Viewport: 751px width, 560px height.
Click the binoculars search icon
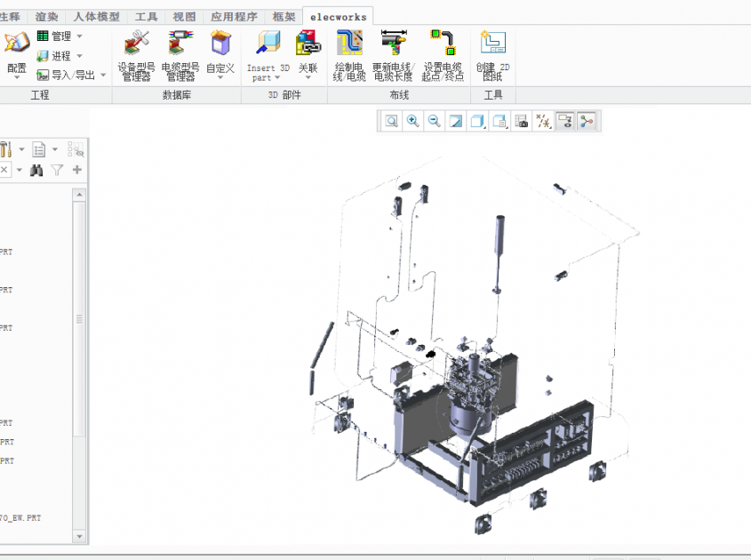[x=36, y=170]
